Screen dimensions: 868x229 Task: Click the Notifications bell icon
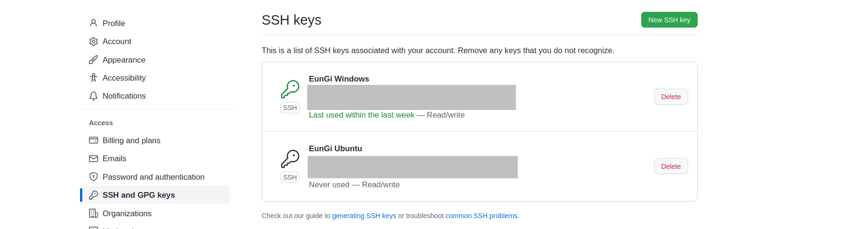pos(94,96)
